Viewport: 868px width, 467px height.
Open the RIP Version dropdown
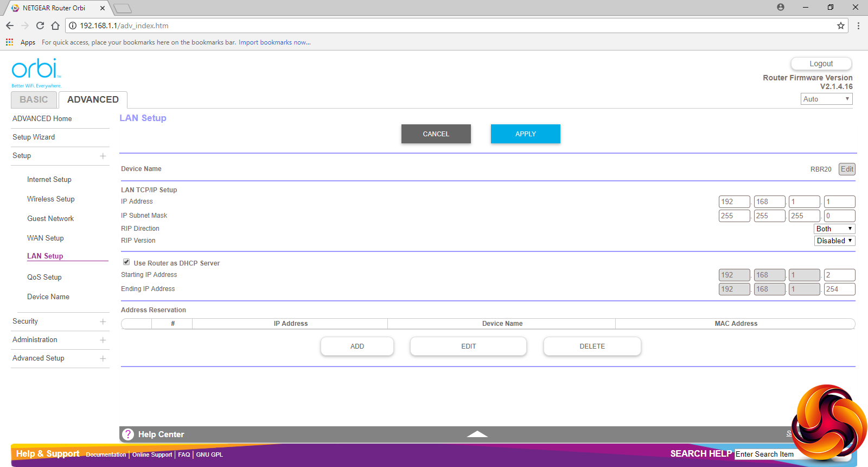pyautogui.click(x=834, y=241)
